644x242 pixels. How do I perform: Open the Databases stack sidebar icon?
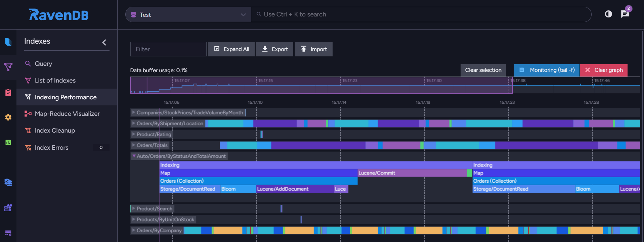(8, 183)
